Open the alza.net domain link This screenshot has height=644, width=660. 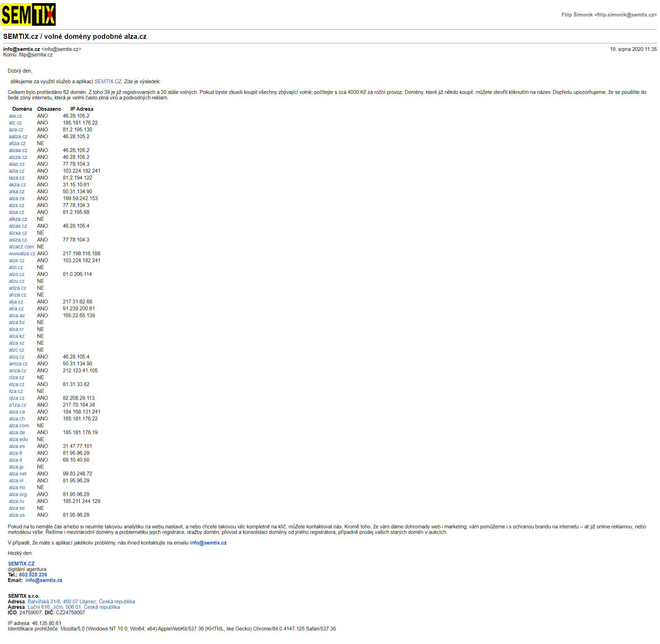18,473
